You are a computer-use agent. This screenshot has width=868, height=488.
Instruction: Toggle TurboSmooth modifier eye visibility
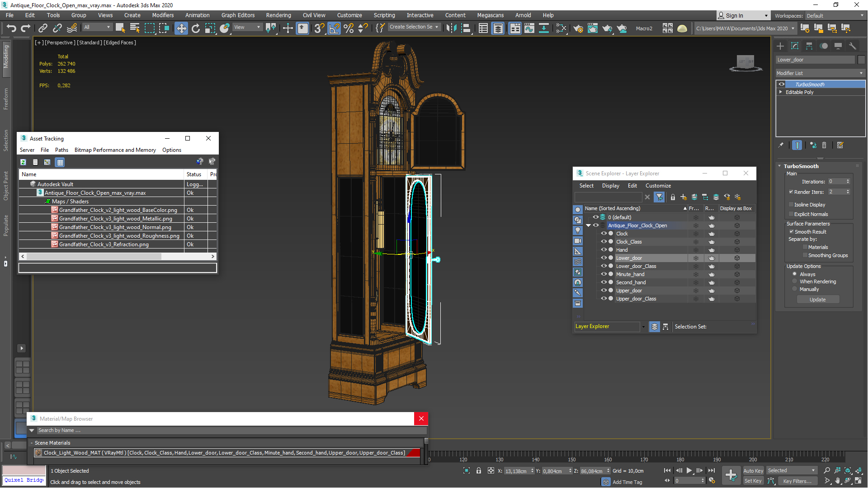[x=781, y=84]
